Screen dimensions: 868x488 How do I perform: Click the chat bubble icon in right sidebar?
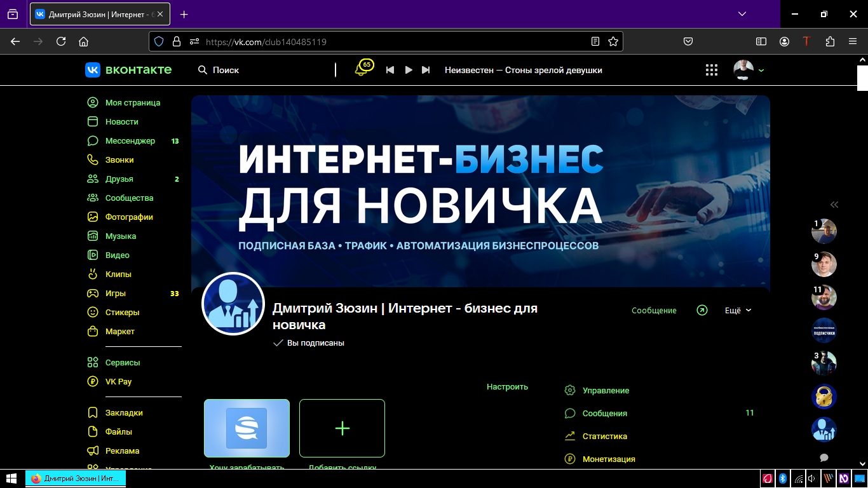pyautogui.click(x=824, y=457)
